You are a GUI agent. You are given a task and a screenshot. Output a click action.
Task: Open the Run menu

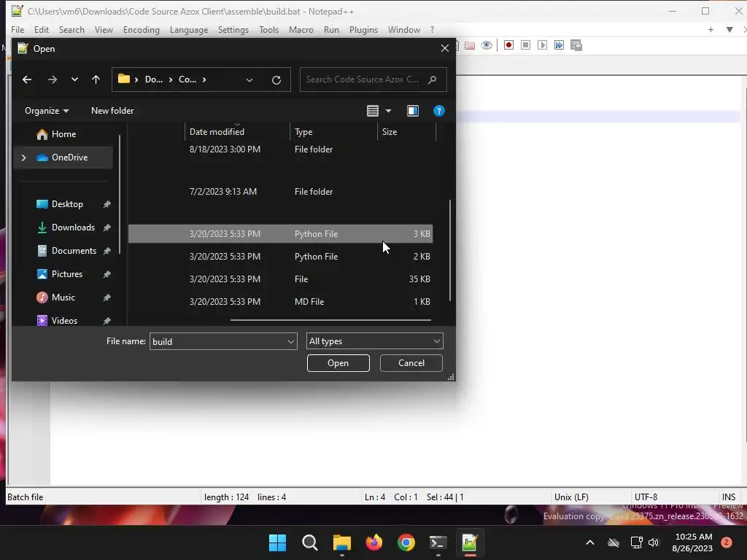pos(331,29)
